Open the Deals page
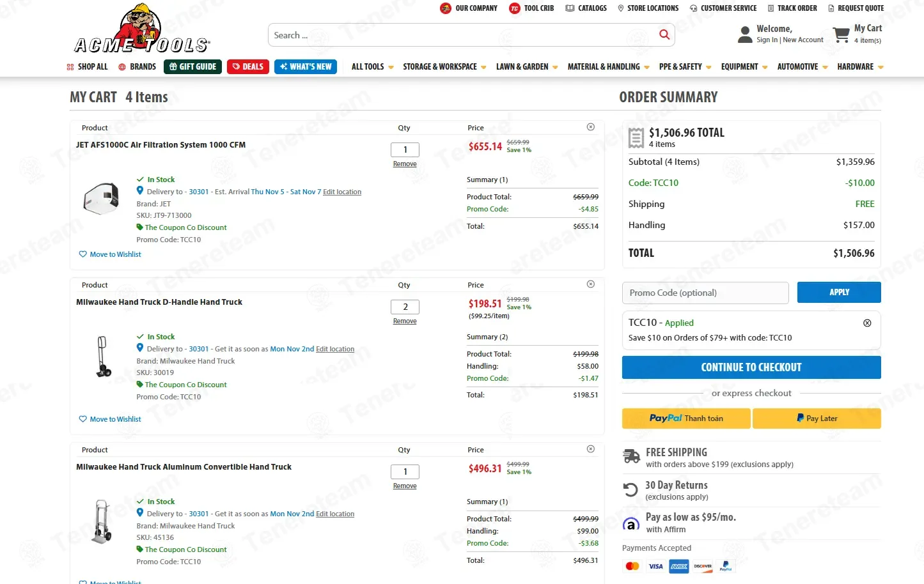The image size is (924, 584). 248,66
